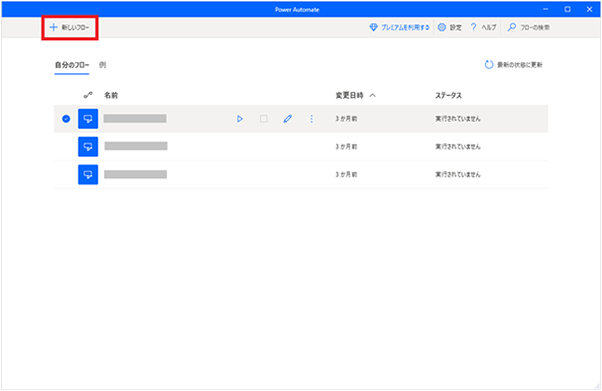Switch to the 例 tab

tap(102, 65)
